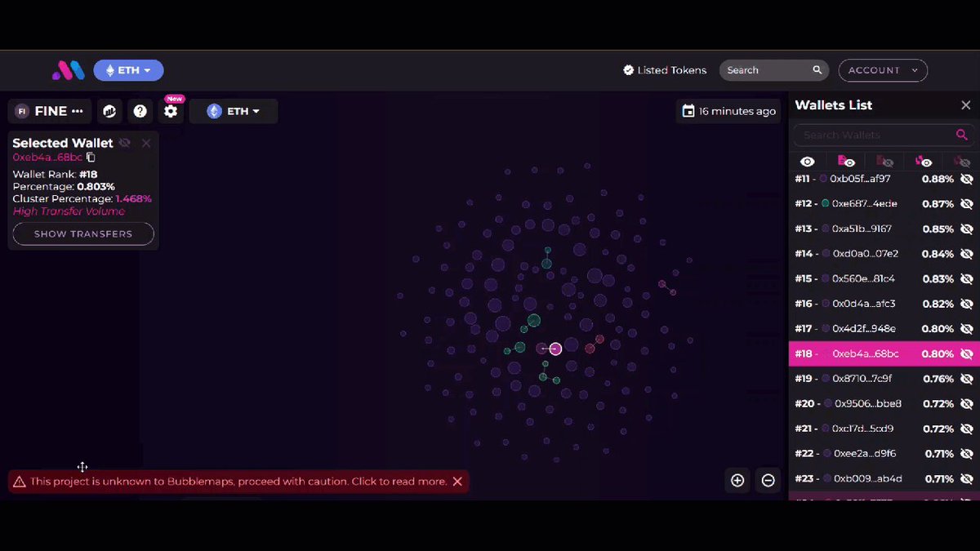Open the unknown project warning message

click(238, 482)
